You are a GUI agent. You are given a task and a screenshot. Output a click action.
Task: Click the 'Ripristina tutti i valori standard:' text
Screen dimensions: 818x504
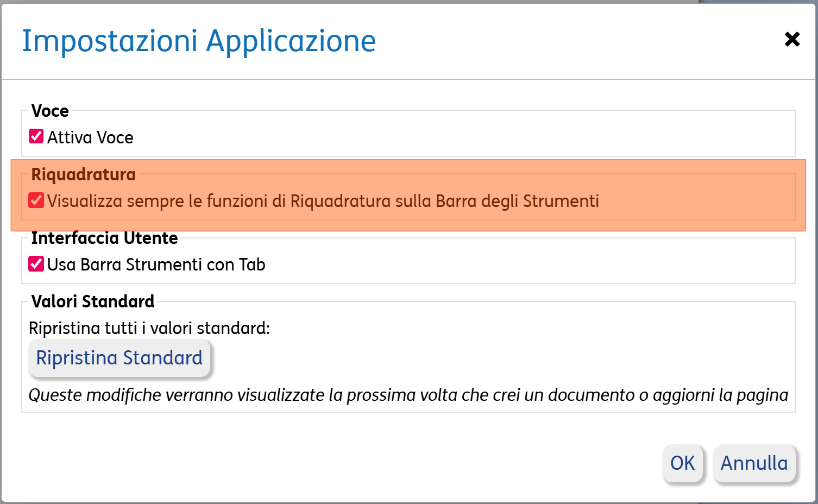[x=149, y=328]
